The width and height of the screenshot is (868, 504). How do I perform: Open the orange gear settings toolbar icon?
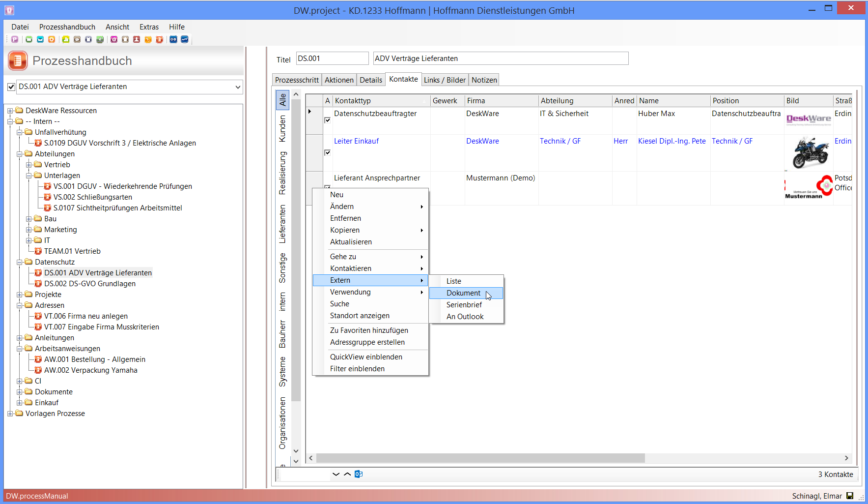(52, 39)
